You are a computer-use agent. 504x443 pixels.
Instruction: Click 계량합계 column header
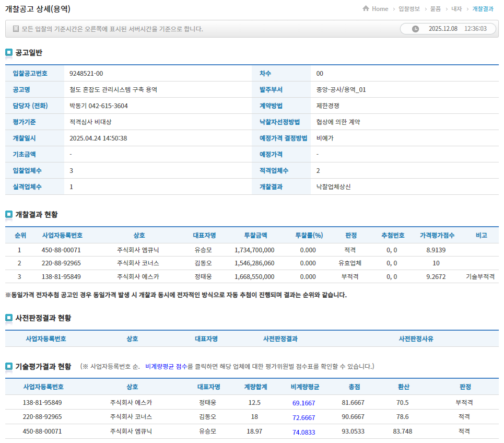255,387
